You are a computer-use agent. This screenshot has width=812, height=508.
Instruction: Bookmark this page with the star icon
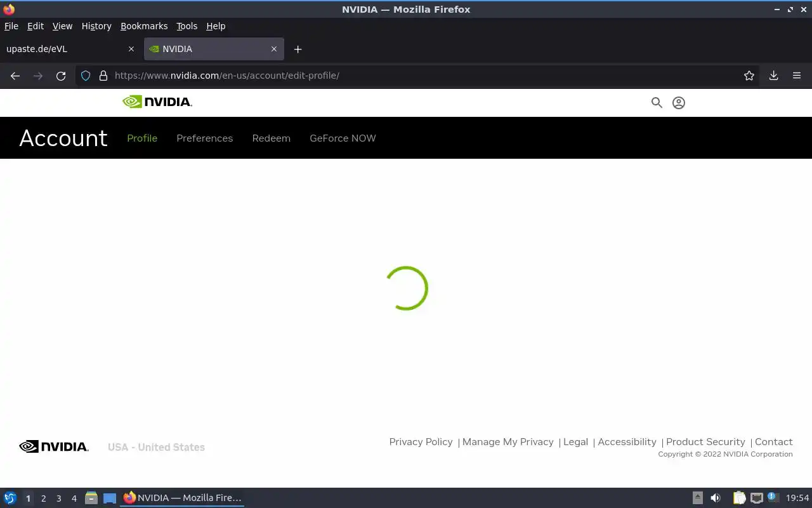point(749,76)
